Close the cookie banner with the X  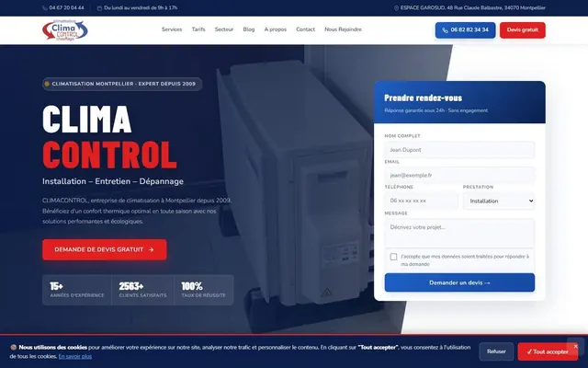pyautogui.click(x=576, y=346)
